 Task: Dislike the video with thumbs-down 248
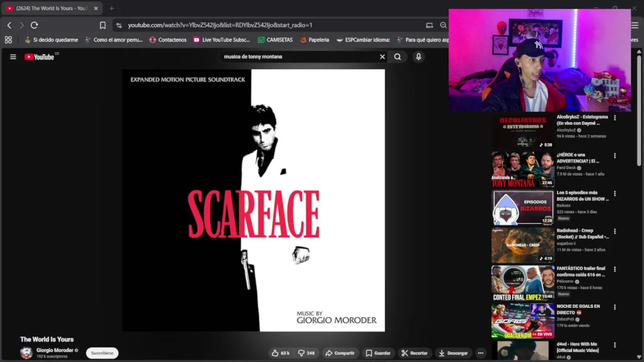click(306, 353)
